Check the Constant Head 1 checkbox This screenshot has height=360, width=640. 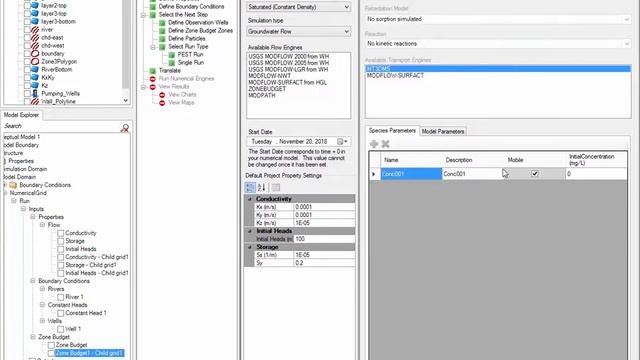[60, 313]
